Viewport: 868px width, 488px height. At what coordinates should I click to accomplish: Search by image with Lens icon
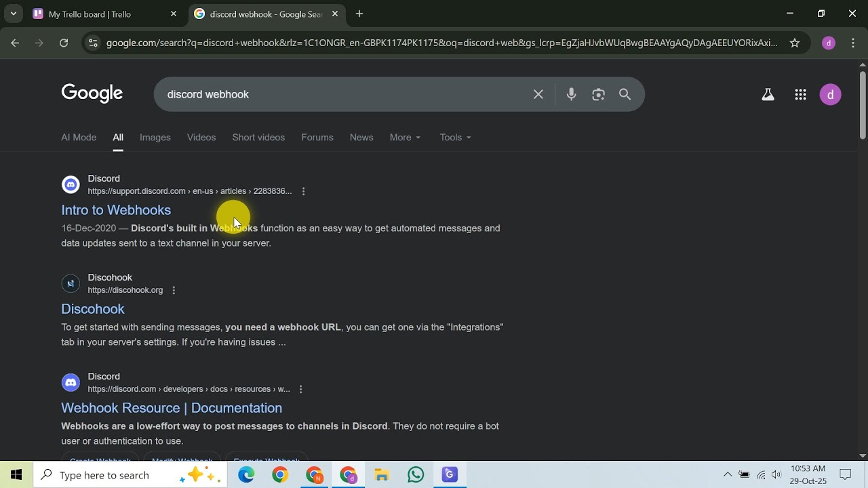point(598,94)
